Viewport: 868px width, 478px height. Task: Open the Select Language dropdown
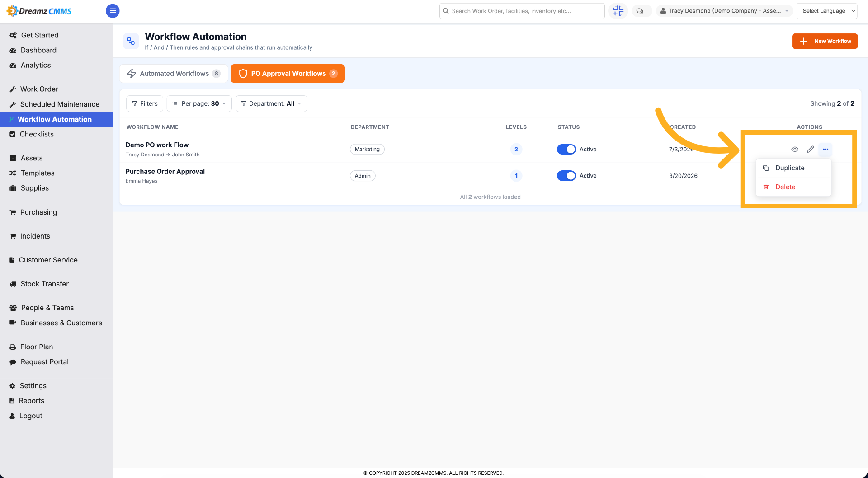[827, 11]
